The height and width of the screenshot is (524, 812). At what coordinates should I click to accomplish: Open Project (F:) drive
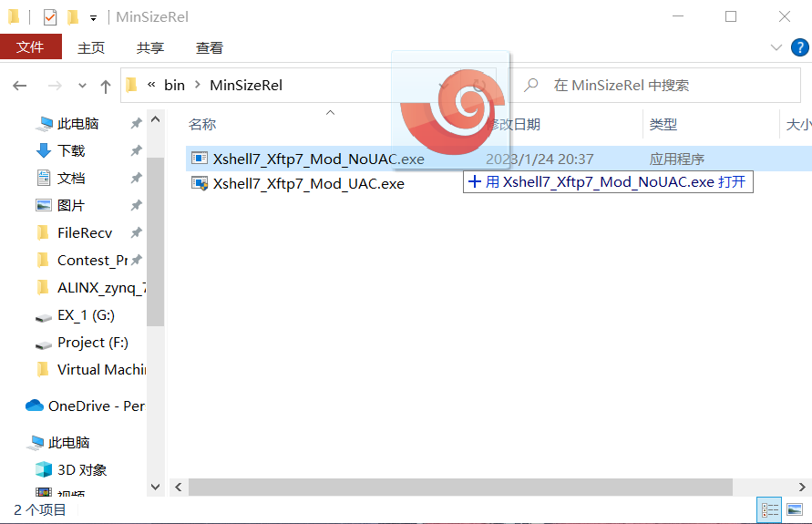93,343
